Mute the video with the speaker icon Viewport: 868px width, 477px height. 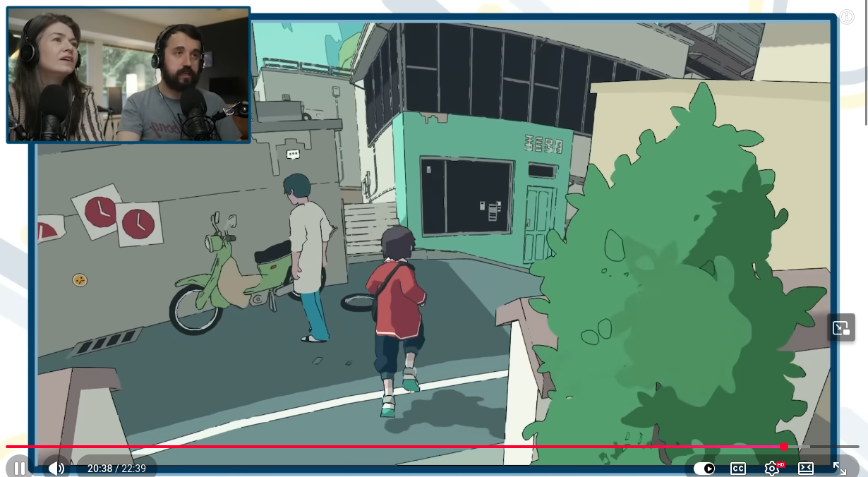coord(56,468)
